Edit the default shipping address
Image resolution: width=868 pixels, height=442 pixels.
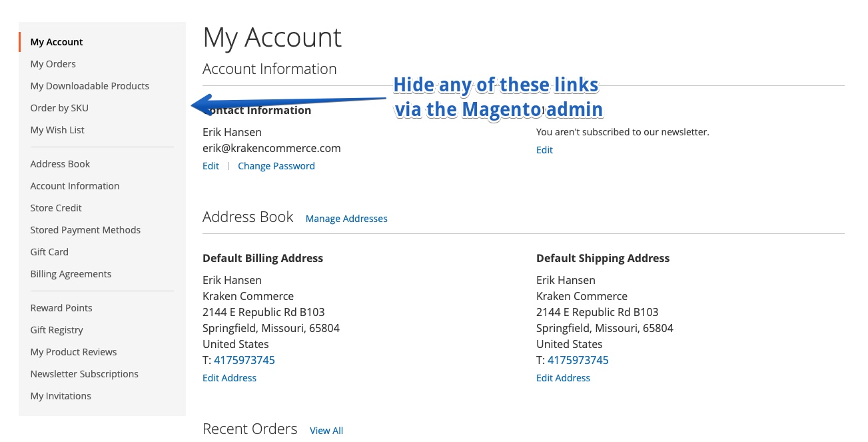coord(563,378)
